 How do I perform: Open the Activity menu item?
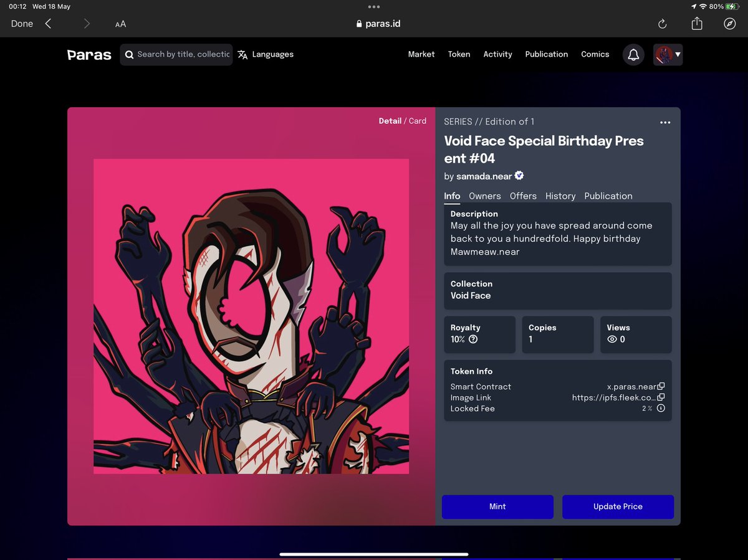497,54
